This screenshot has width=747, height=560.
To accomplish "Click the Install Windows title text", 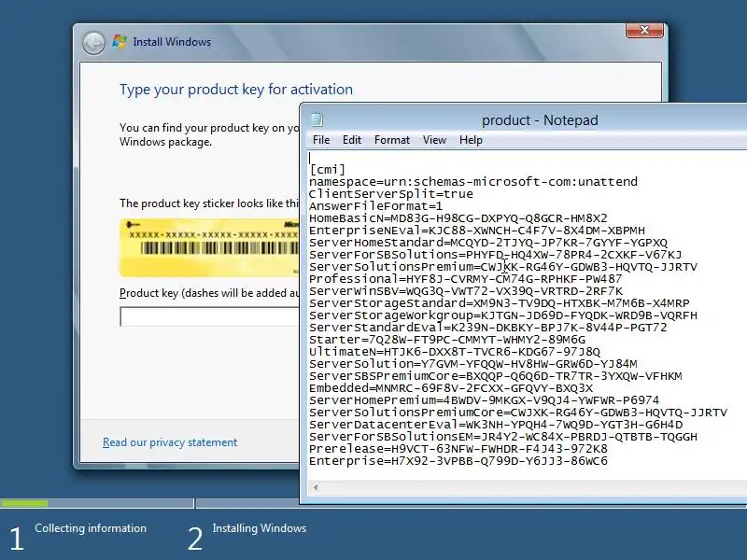I will pos(172,42).
